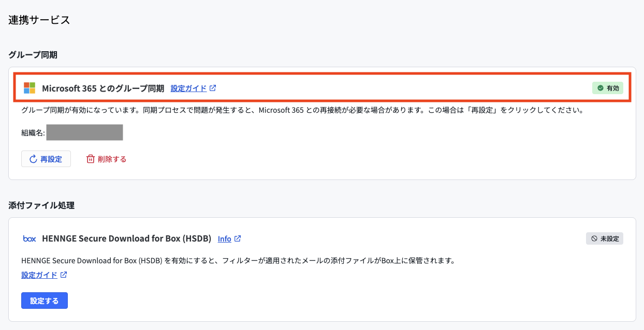
Task: Click the HENNGE Secure Download for Box title
Action: 126,238
